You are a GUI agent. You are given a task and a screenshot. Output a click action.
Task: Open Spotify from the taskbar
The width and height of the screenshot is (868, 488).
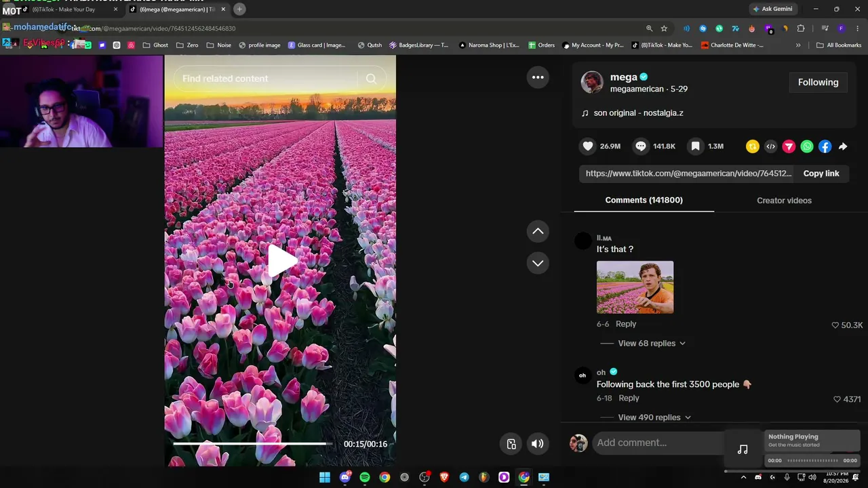(365, 477)
